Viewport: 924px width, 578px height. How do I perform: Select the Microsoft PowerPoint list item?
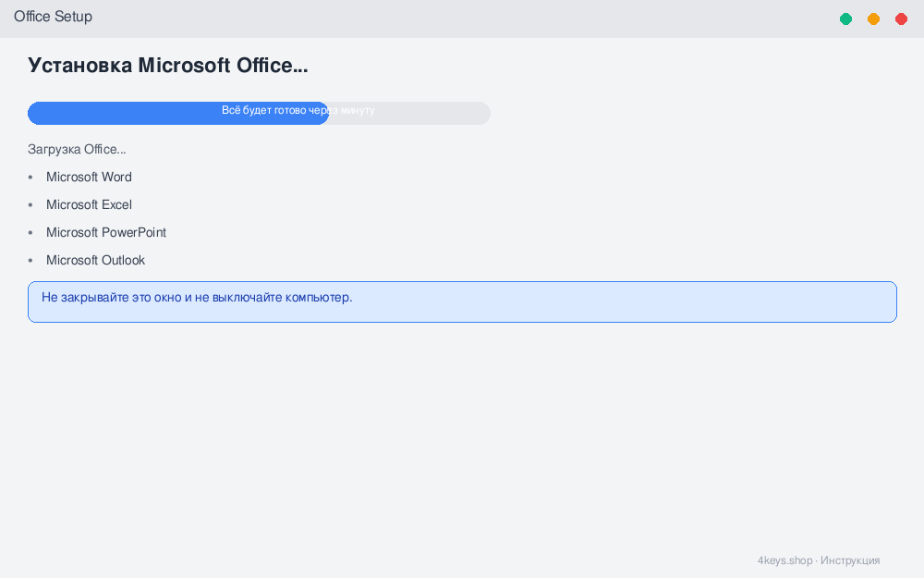pyautogui.click(x=106, y=232)
